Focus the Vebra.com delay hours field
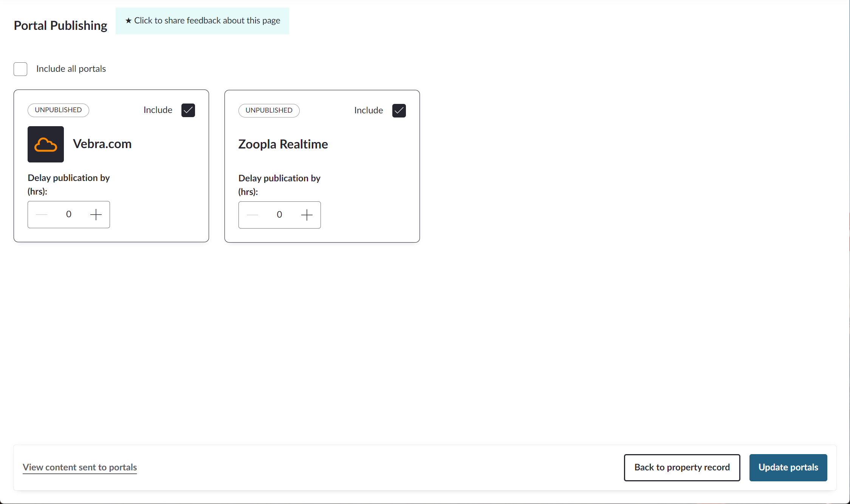Screen dimensions: 850x504 69,215
